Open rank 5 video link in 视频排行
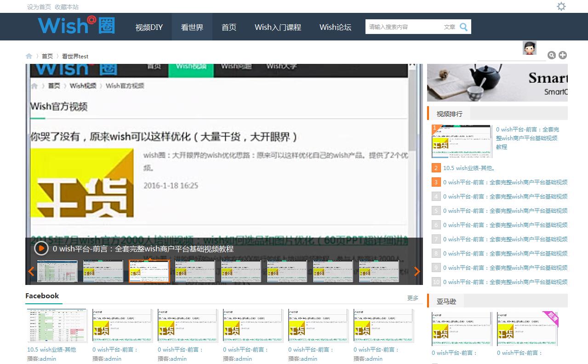 (505, 210)
